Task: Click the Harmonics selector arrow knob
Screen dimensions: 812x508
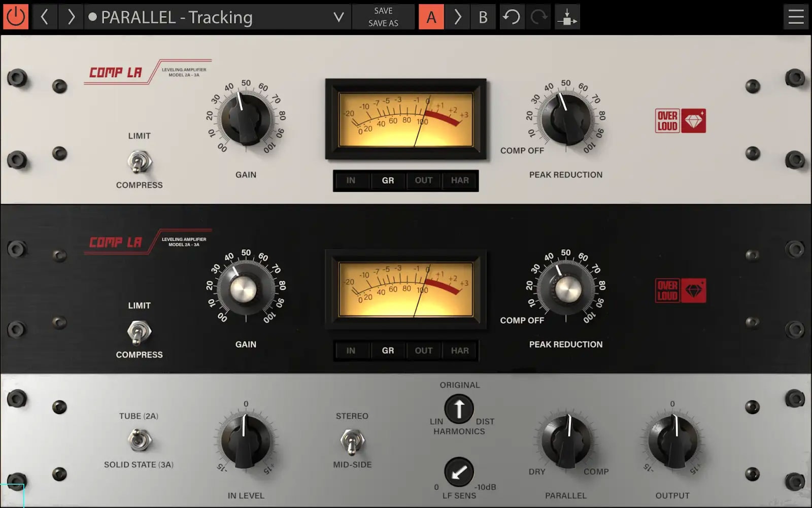Action: click(459, 409)
